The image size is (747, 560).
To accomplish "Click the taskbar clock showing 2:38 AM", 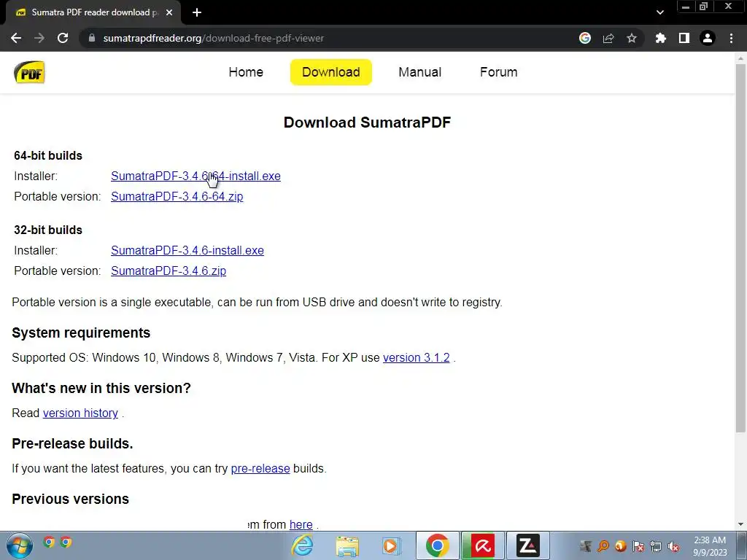I will (710, 546).
